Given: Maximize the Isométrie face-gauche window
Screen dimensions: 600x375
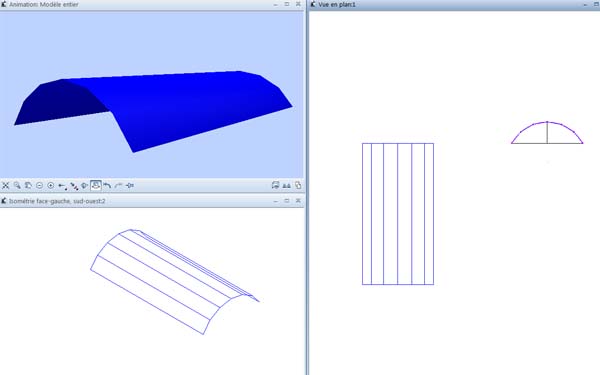Looking at the screenshot, I should click(287, 201).
